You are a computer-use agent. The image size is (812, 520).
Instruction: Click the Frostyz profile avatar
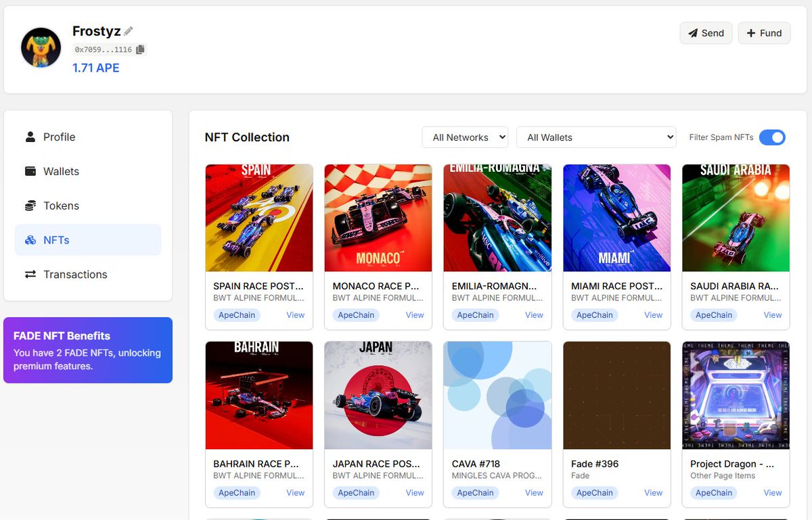click(x=41, y=47)
